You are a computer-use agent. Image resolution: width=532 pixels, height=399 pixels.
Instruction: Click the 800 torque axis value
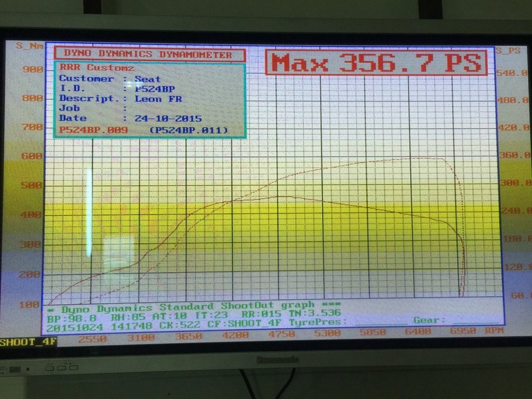pos(33,99)
